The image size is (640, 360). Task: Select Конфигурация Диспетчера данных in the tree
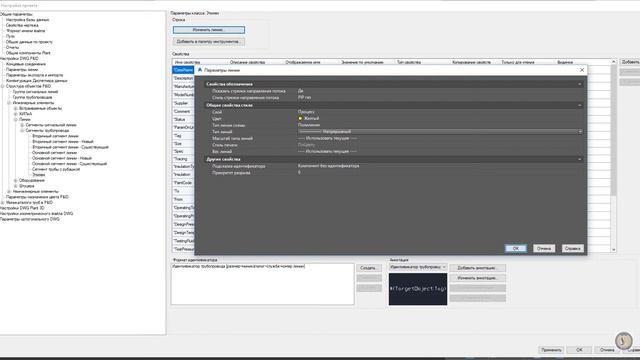point(36,81)
